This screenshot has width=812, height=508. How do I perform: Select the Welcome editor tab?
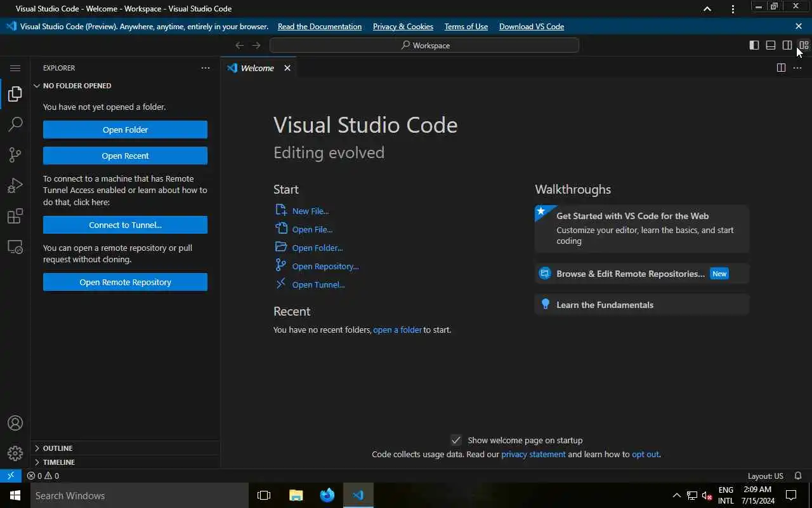pos(258,68)
